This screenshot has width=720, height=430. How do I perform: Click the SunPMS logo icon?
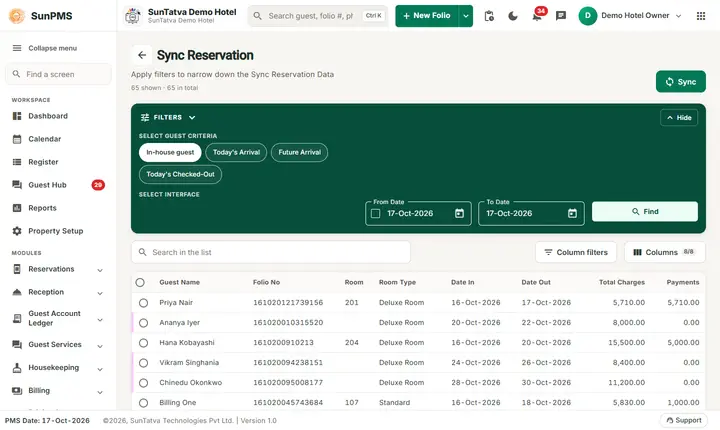click(x=17, y=16)
